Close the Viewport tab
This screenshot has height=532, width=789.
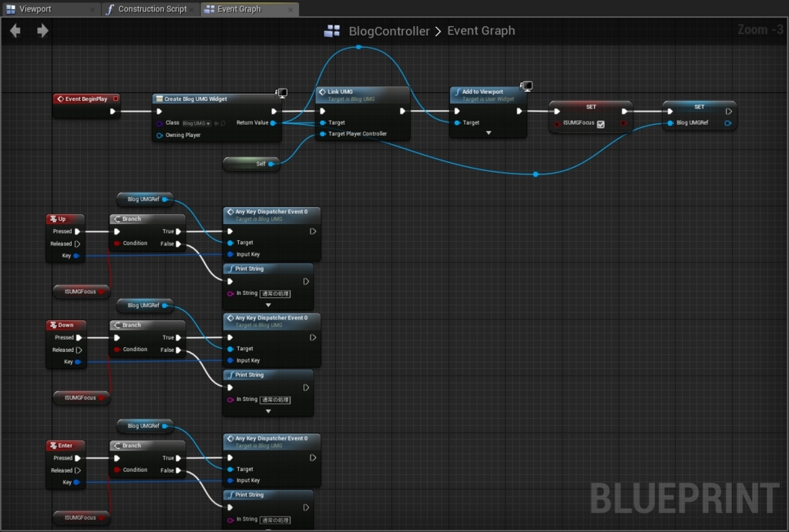92,9
